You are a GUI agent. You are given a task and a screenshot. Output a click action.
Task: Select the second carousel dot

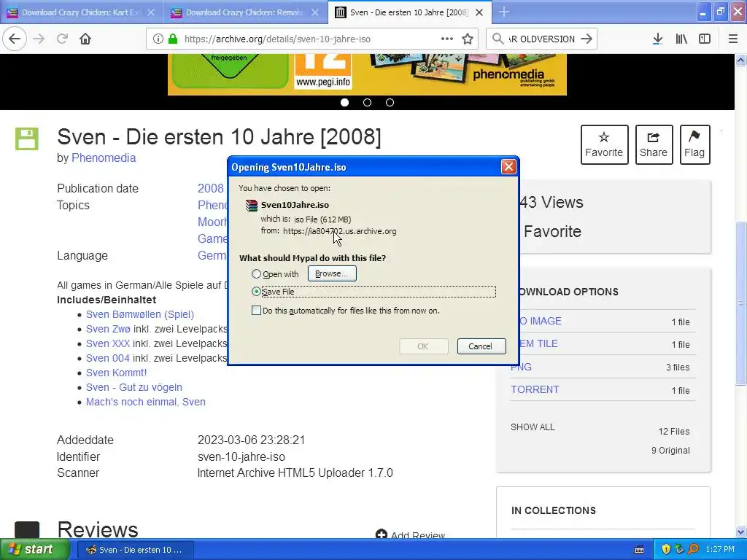coord(368,102)
